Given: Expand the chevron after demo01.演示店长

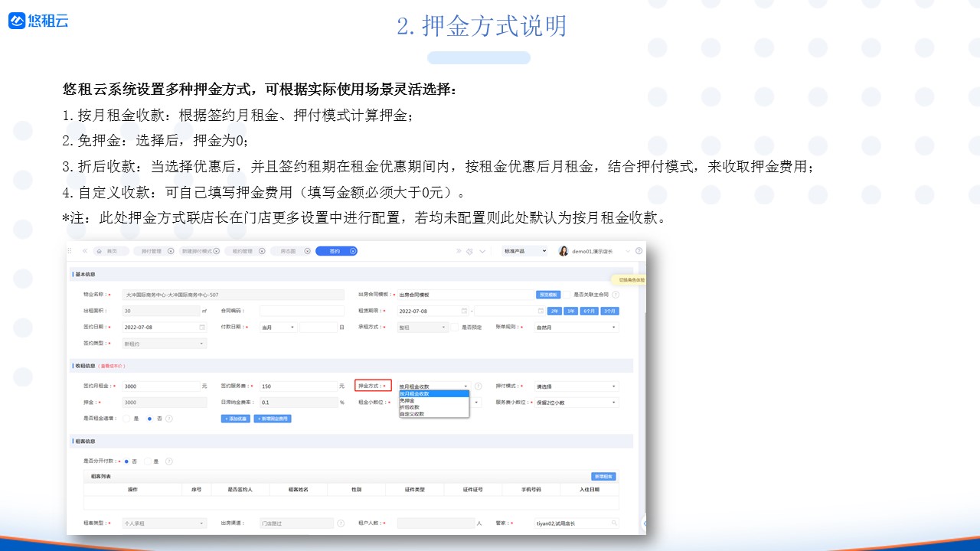Looking at the screenshot, I should pyautogui.click(x=628, y=251).
